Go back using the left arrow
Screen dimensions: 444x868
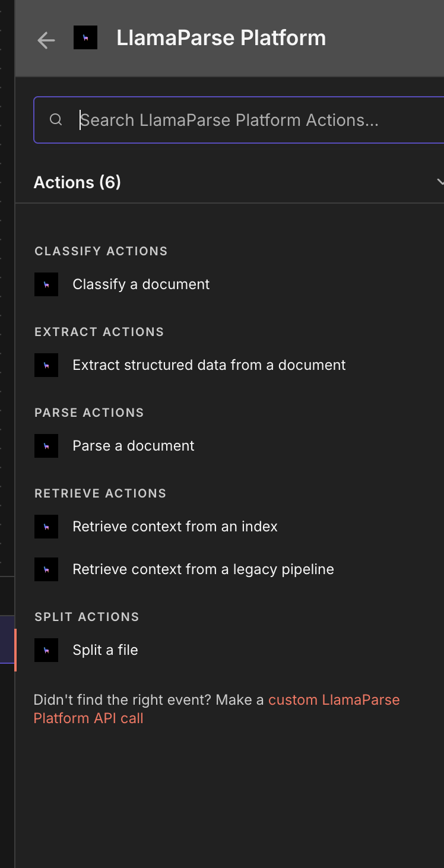coord(46,40)
